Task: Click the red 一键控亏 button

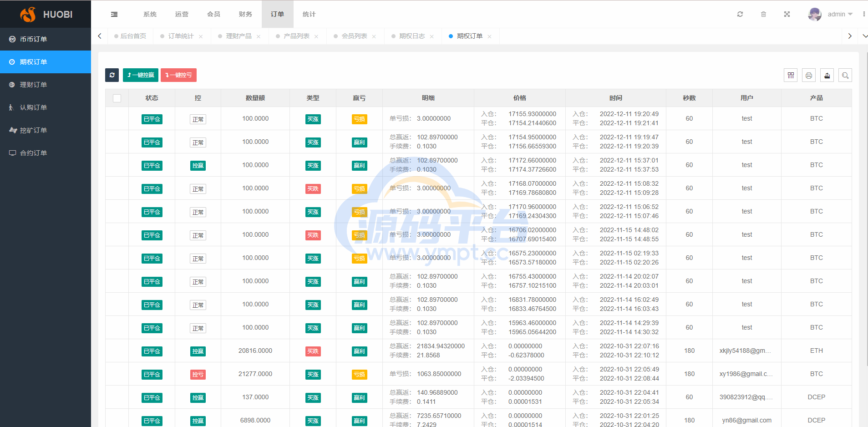Action: [x=178, y=75]
